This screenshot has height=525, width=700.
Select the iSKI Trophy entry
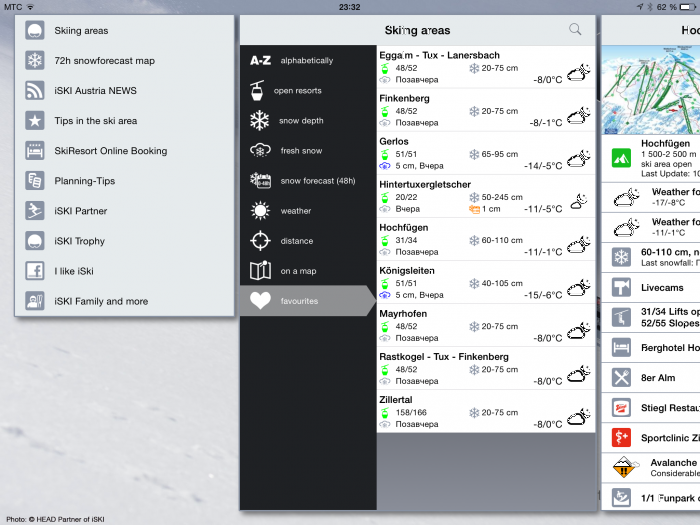pos(125,241)
